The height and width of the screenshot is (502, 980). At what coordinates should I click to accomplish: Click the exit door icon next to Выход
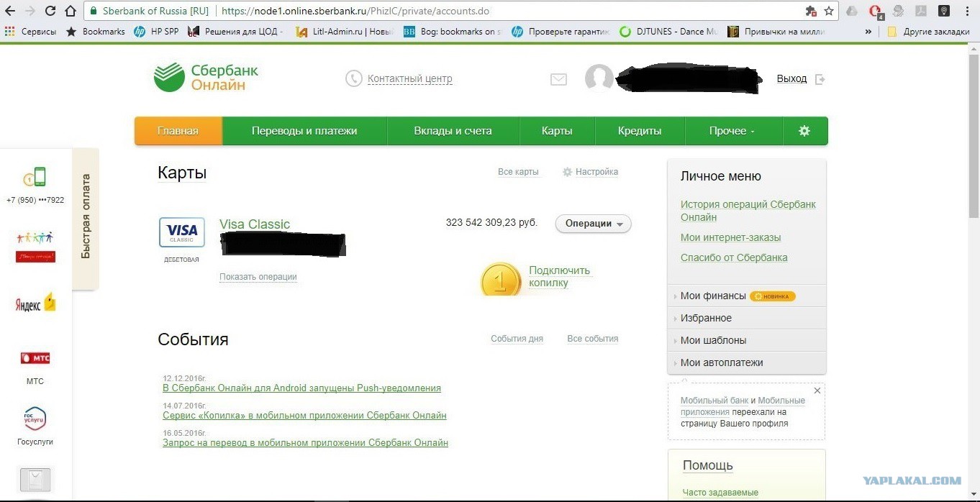coord(820,79)
